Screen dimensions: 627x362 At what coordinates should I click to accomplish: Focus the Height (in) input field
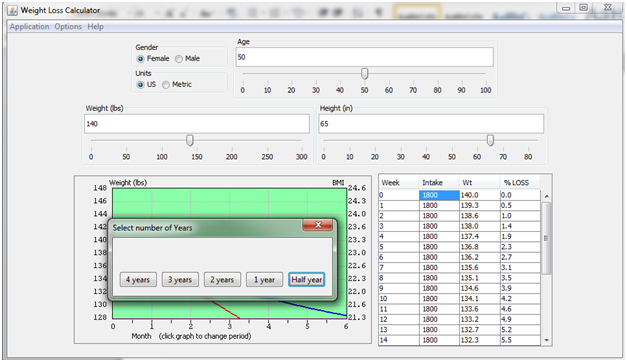tap(431, 124)
